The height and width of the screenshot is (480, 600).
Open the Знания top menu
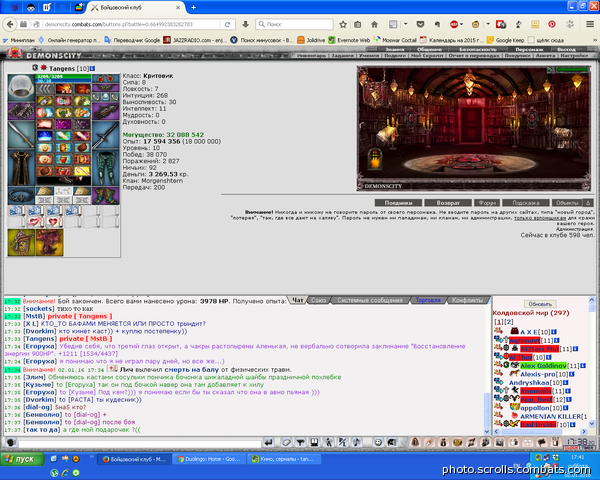395,49
